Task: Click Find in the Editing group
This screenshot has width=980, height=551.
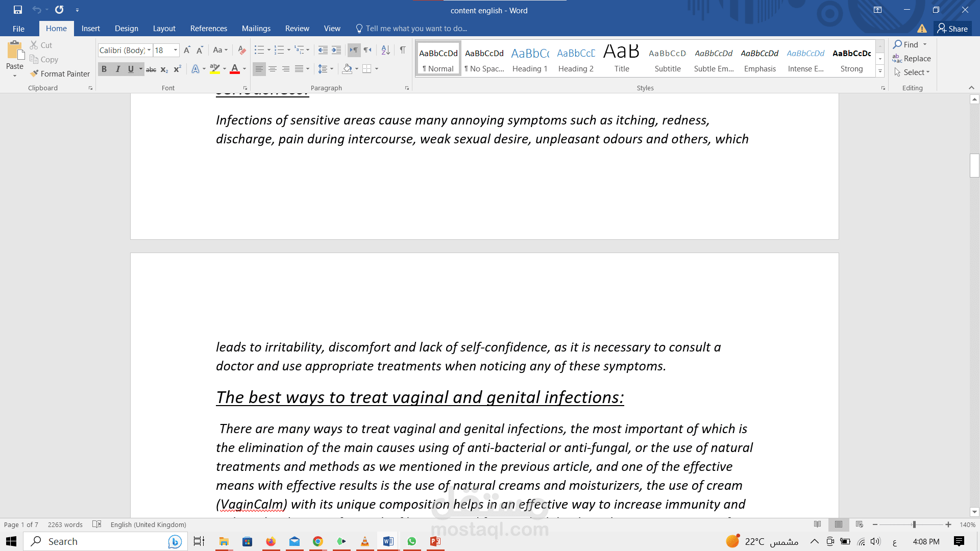Action: (906, 45)
